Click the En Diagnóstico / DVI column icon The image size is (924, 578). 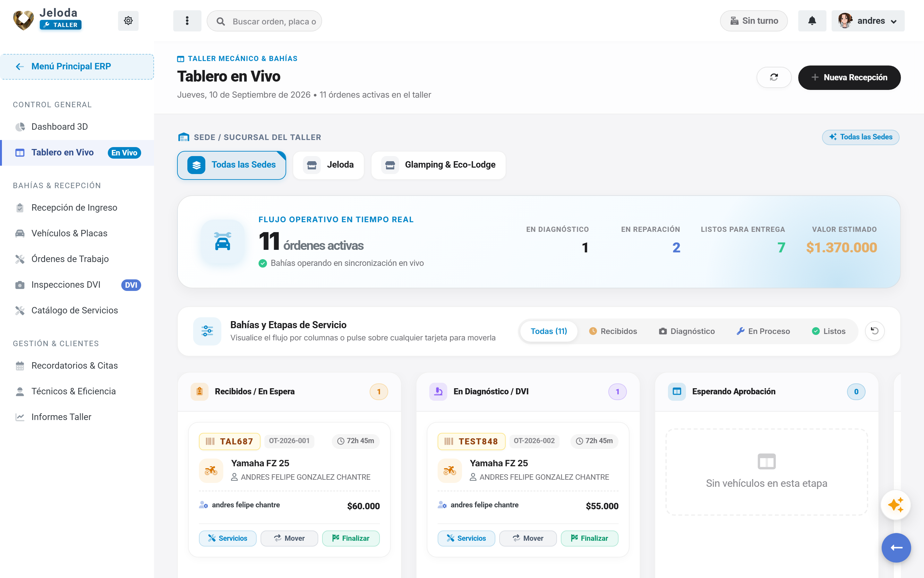point(438,391)
